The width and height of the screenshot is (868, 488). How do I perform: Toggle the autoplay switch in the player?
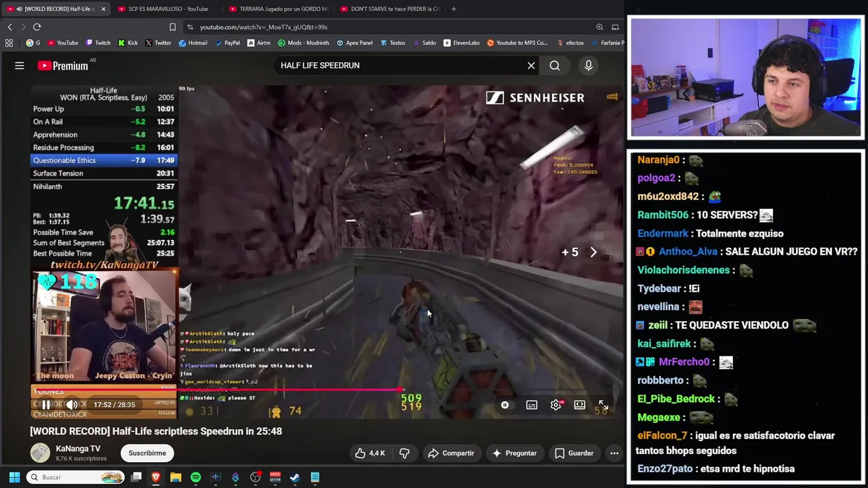point(505,405)
